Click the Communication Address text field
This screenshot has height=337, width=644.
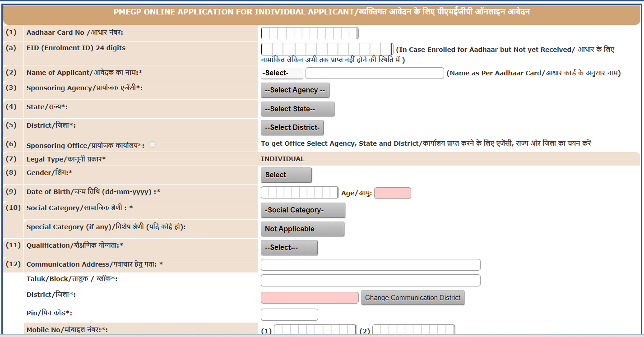coord(371,265)
